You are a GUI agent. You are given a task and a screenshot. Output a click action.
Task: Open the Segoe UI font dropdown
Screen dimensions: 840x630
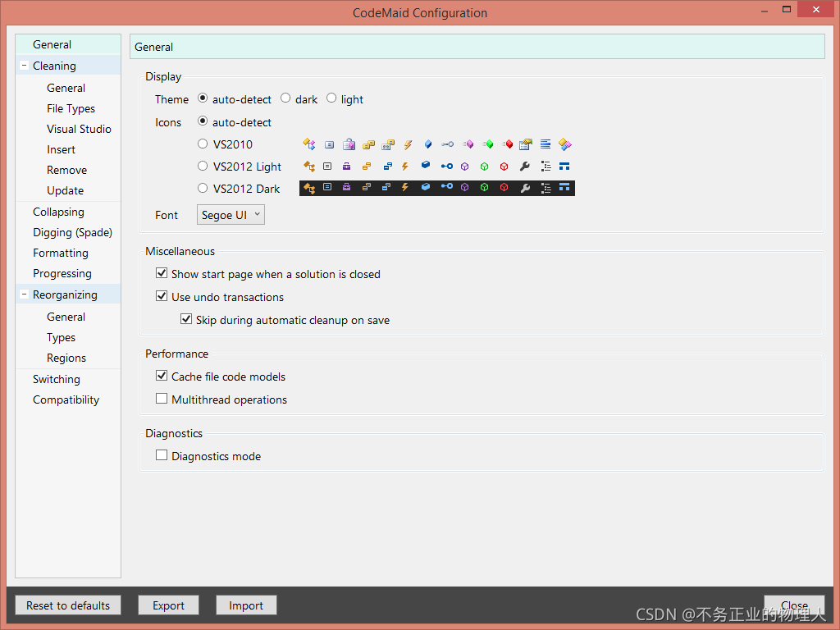tap(231, 215)
